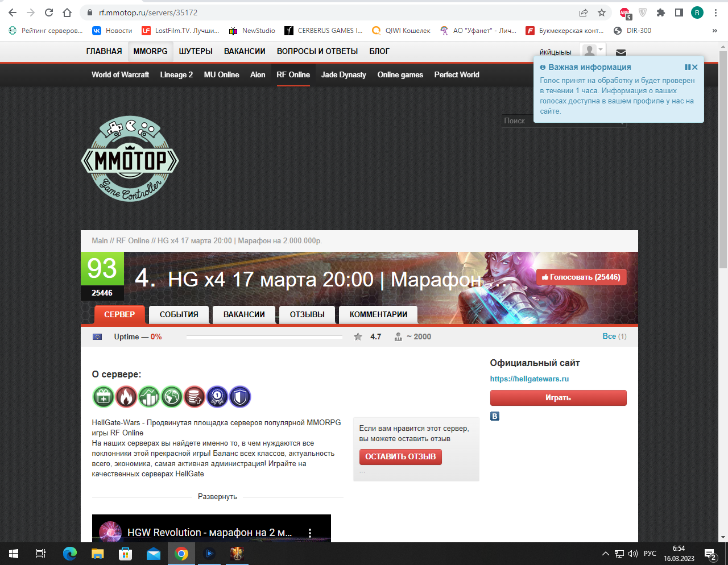Click the EU flag icon next to Uptime

pyautogui.click(x=97, y=336)
